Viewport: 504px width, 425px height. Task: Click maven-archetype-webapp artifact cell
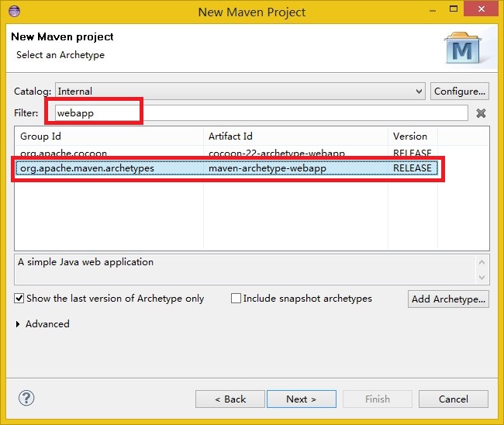tap(267, 168)
